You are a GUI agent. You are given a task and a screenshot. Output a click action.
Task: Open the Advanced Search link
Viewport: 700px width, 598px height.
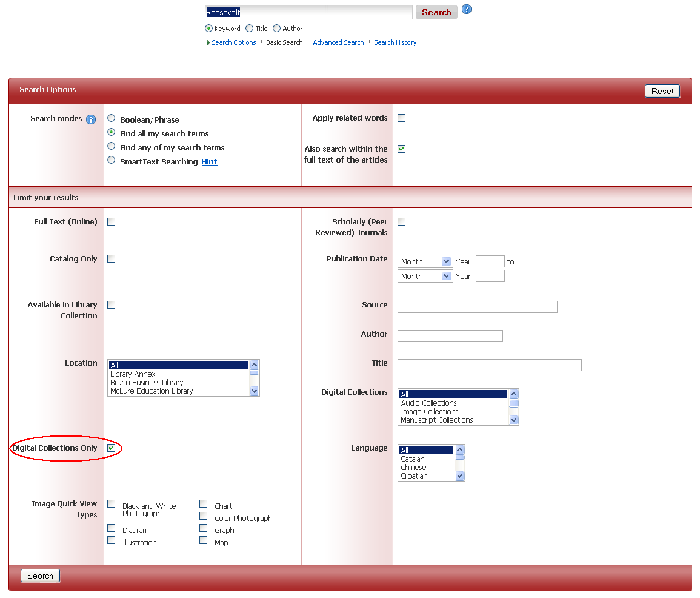pyautogui.click(x=338, y=43)
